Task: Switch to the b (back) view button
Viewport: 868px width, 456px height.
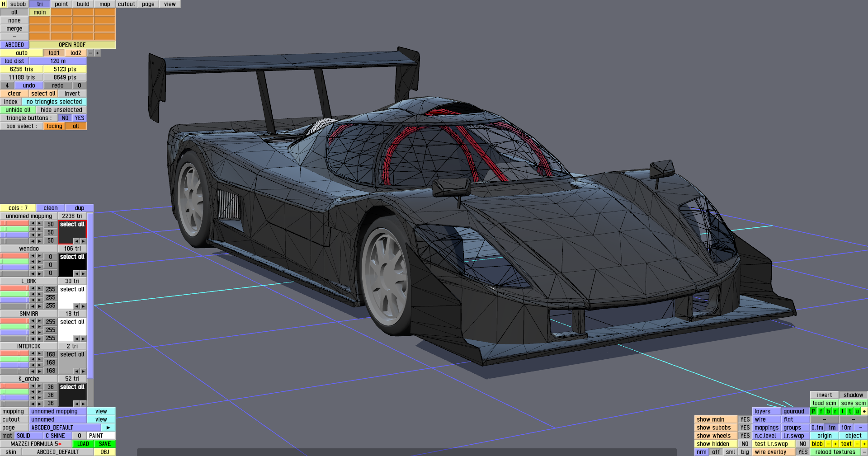Action: pyautogui.click(x=828, y=411)
